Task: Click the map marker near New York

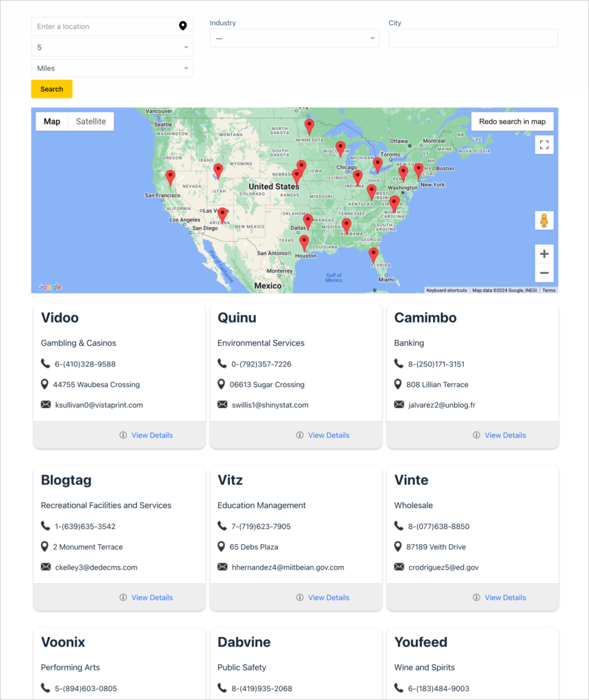Action: (418, 171)
